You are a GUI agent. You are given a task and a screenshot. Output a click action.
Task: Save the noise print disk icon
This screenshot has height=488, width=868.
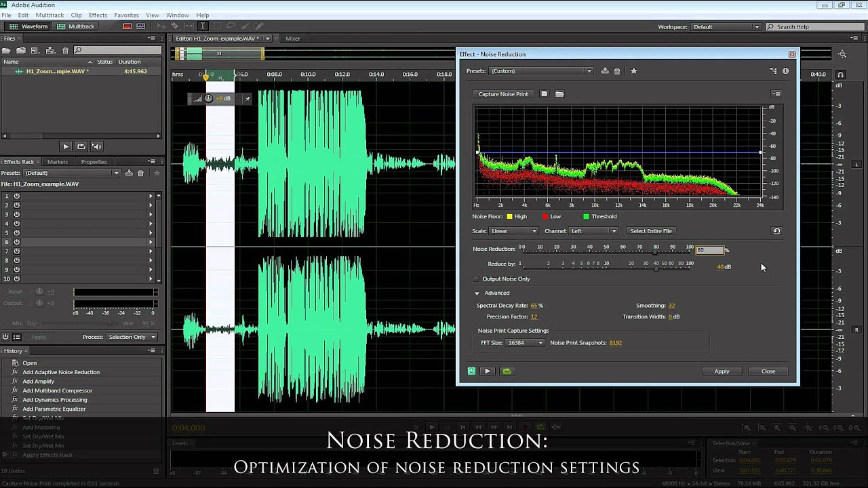pos(544,94)
